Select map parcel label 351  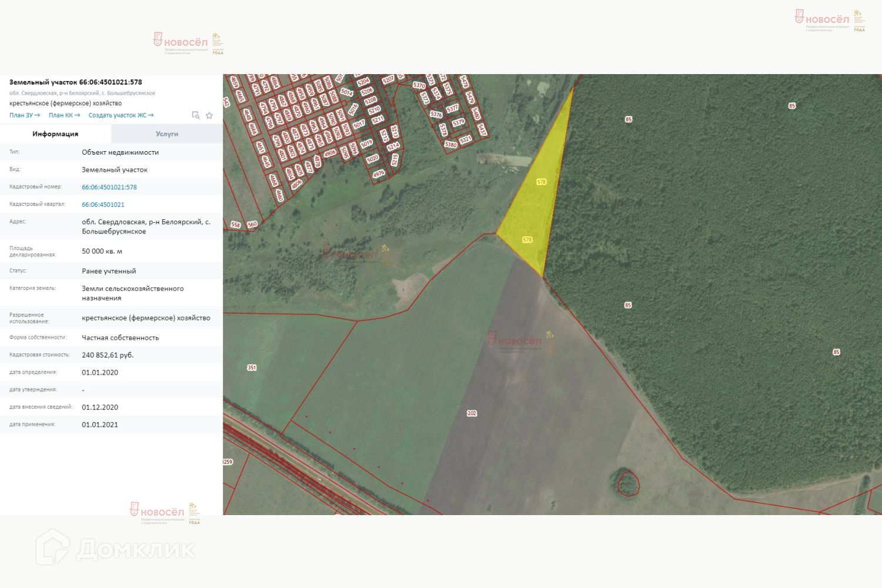tap(252, 367)
